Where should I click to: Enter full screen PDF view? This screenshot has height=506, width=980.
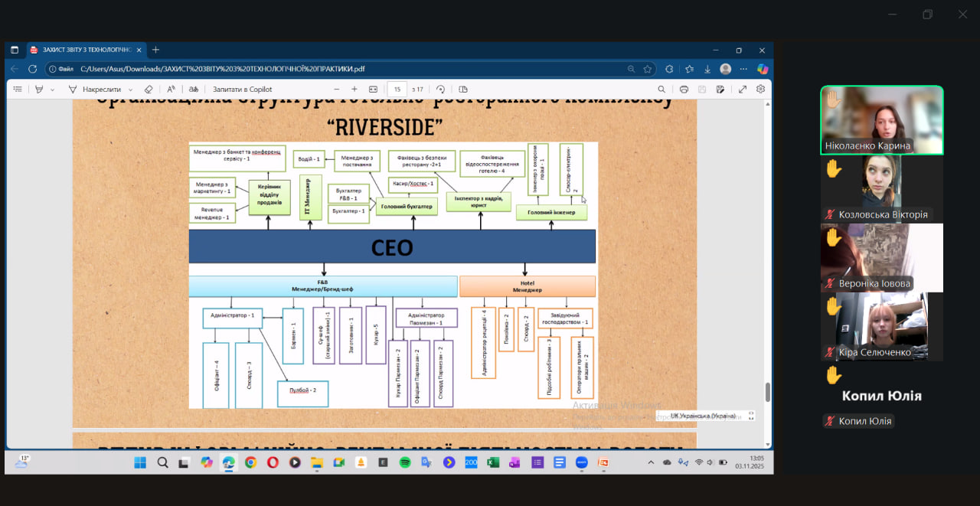tap(742, 90)
